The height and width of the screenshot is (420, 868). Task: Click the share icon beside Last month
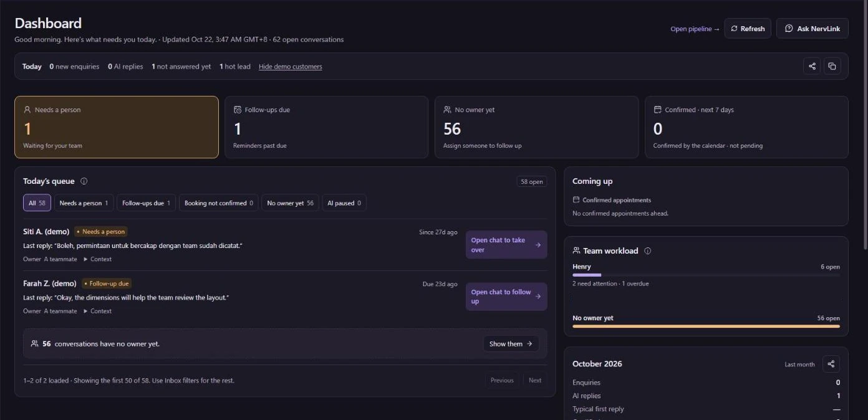[831, 364]
